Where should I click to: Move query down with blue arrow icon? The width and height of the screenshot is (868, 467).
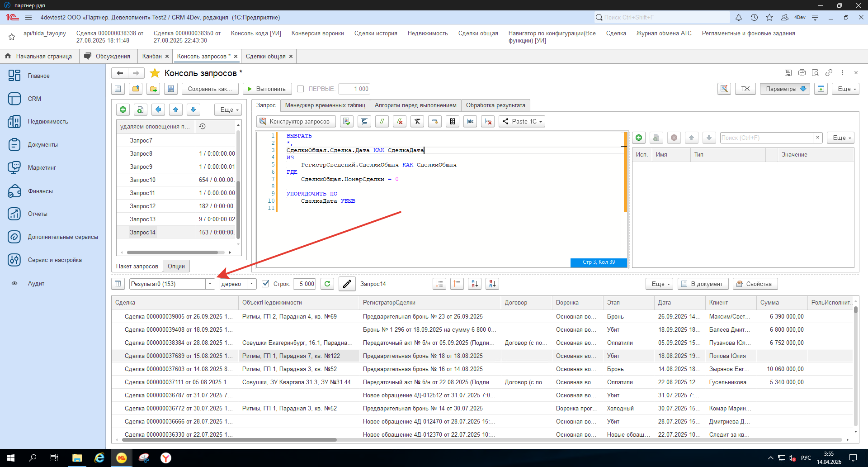tap(193, 110)
